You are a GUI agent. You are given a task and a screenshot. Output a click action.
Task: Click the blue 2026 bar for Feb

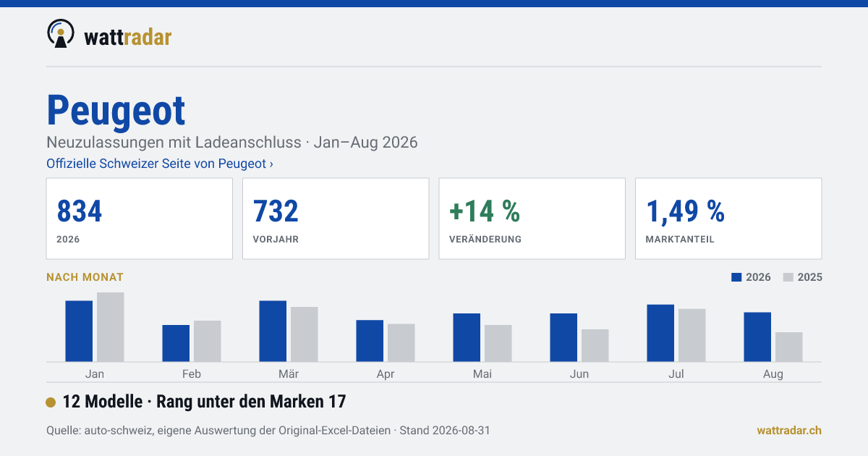tap(176, 343)
